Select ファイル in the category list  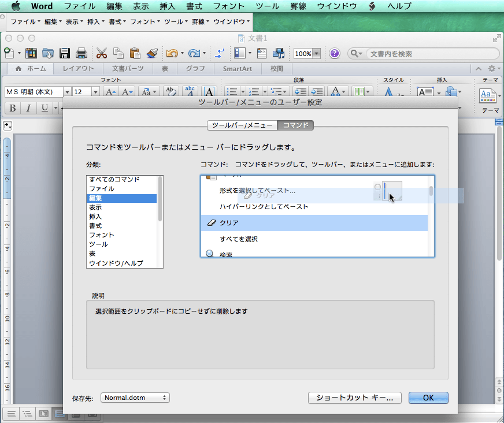(121, 189)
